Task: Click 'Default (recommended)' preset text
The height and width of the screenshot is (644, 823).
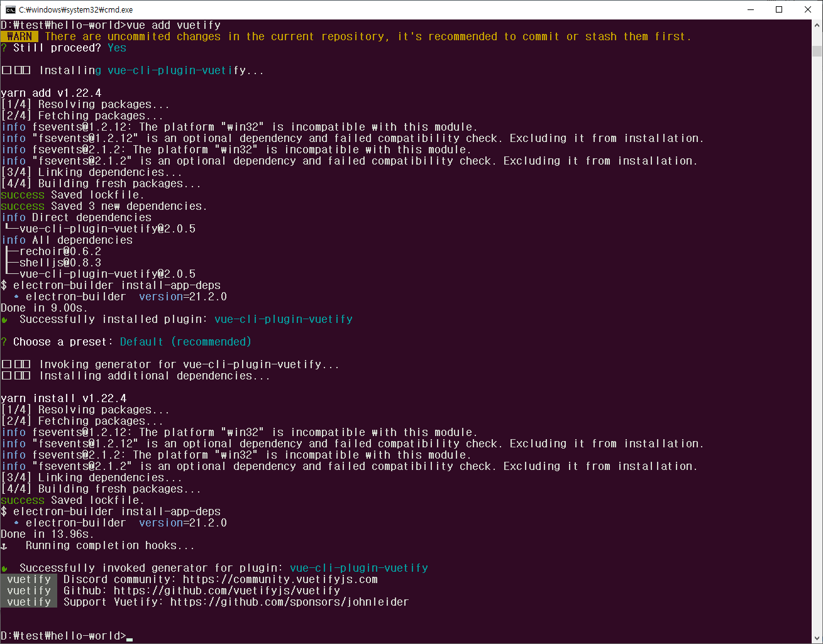Action: (185, 342)
